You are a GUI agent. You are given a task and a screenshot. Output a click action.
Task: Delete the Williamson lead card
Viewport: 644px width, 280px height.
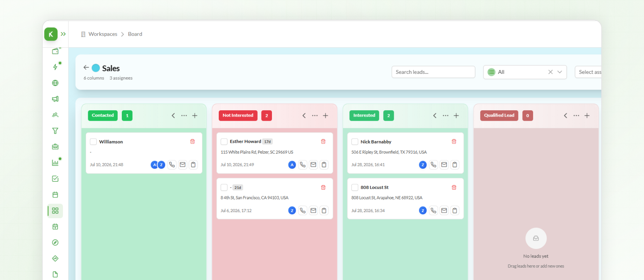(192, 141)
